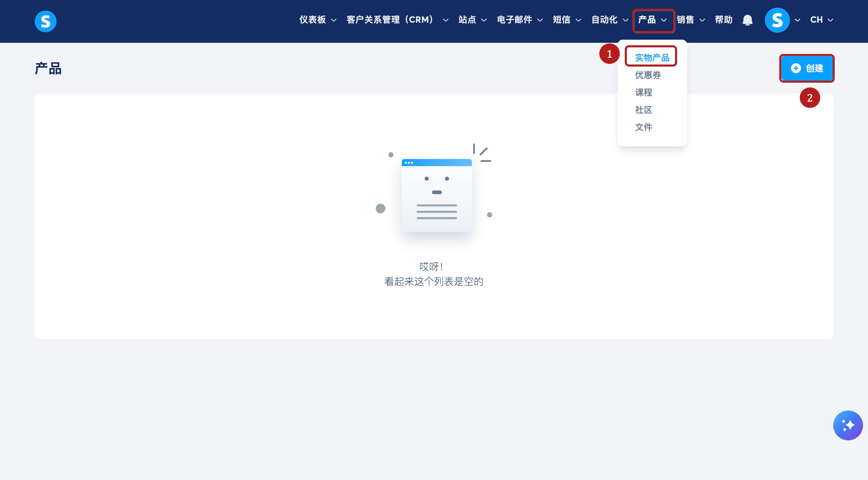Open the 站点 dropdown
Image resolution: width=868 pixels, height=480 pixels.
click(x=472, y=20)
